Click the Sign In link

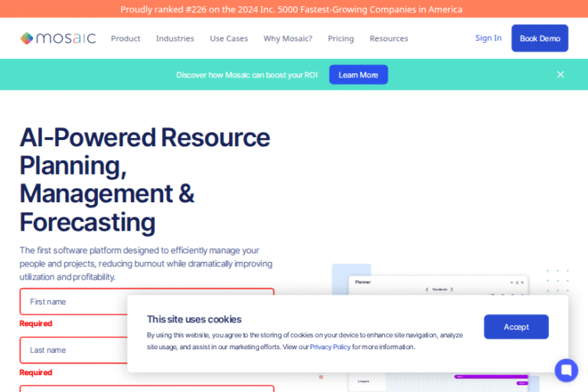[x=488, y=38]
